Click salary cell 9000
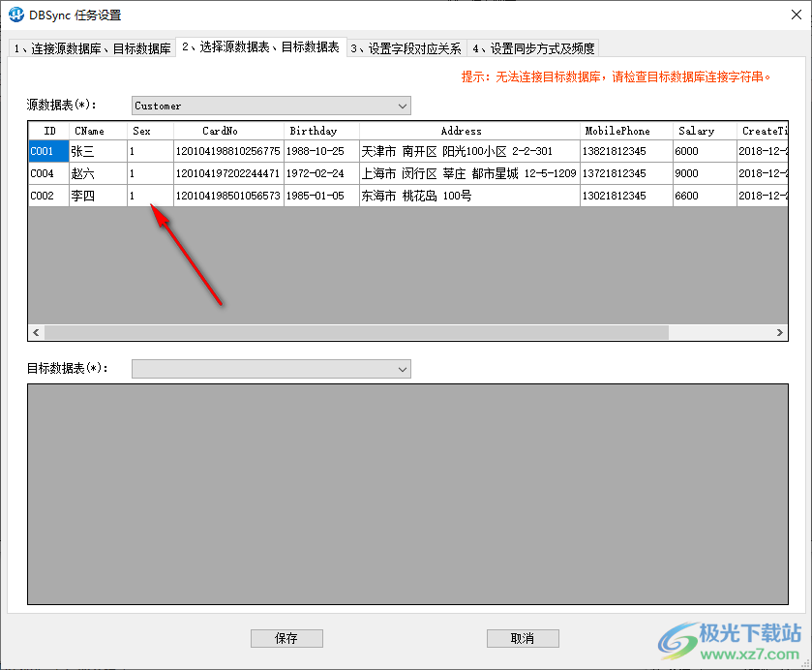Viewport: 812px width, 670px height. coord(705,173)
